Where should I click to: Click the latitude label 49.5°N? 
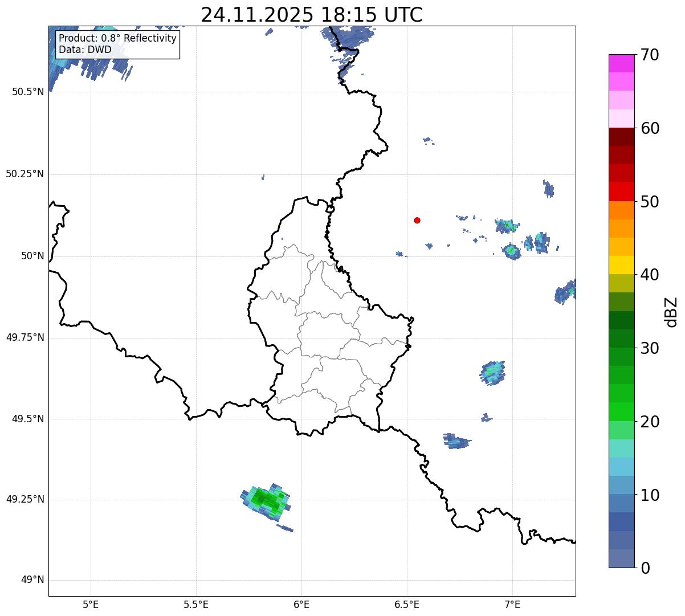[x=28, y=419]
